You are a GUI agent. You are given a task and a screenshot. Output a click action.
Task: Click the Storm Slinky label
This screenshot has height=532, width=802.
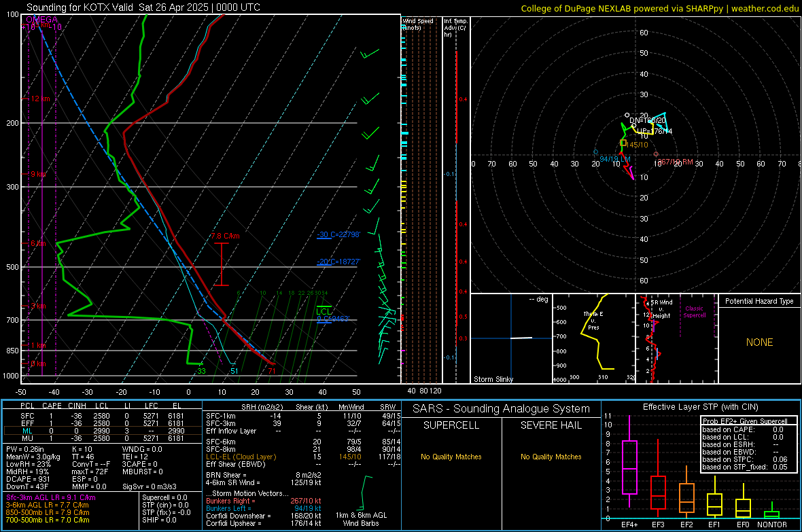pyautogui.click(x=493, y=379)
